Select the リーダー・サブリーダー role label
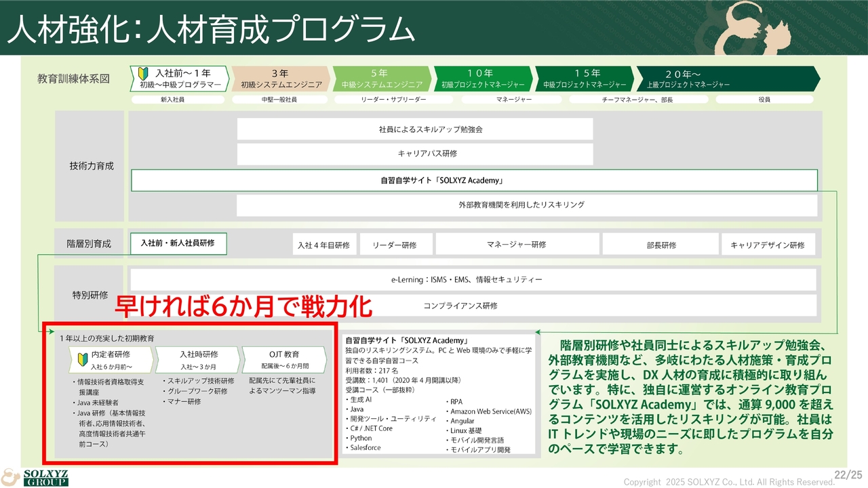The height and width of the screenshot is (488, 868). pyautogui.click(x=394, y=100)
